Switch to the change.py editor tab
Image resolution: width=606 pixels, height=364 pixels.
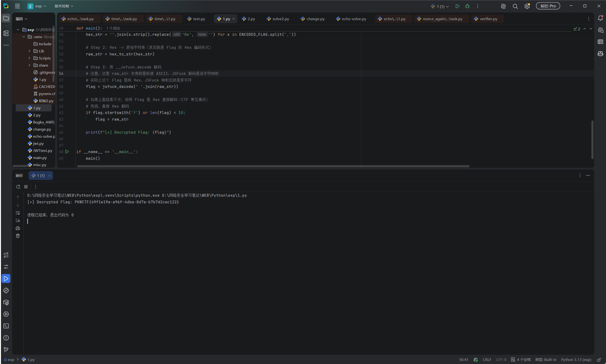coord(312,19)
